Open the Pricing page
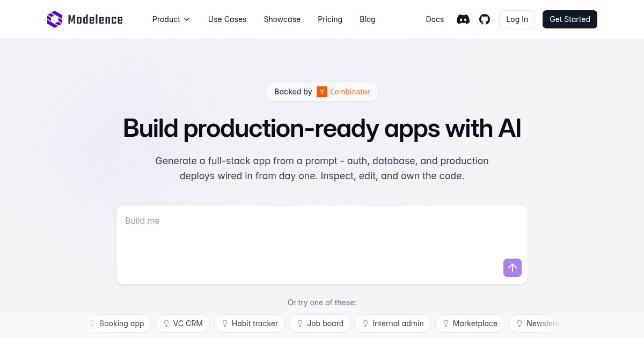The width and height of the screenshot is (644, 338). pyautogui.click(x=330, y=19)
